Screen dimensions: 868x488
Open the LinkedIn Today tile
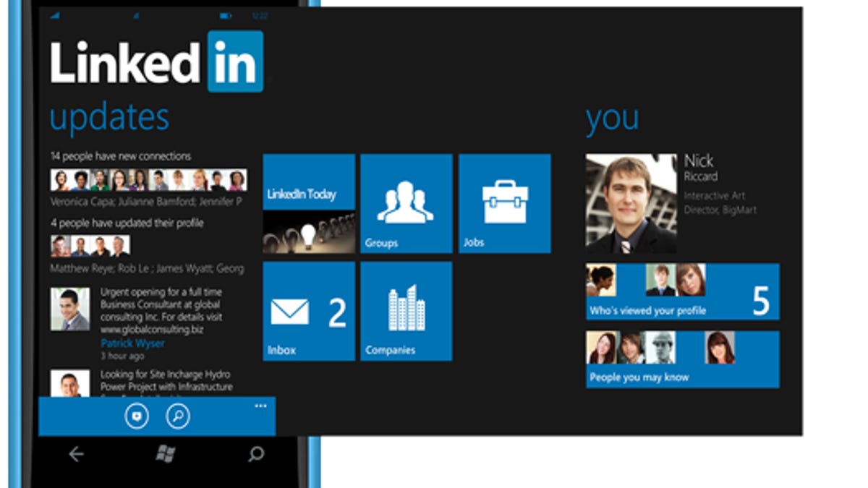point(308,203)
